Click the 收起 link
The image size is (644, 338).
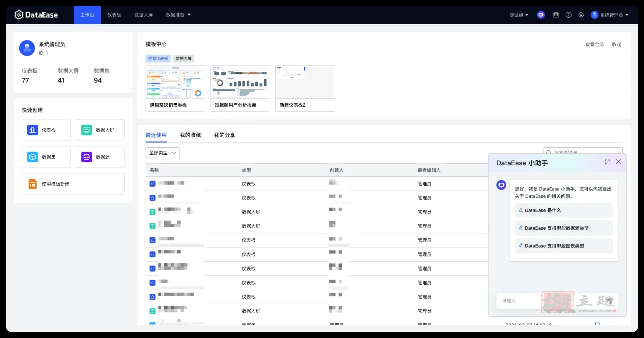[x=617, y=44]
